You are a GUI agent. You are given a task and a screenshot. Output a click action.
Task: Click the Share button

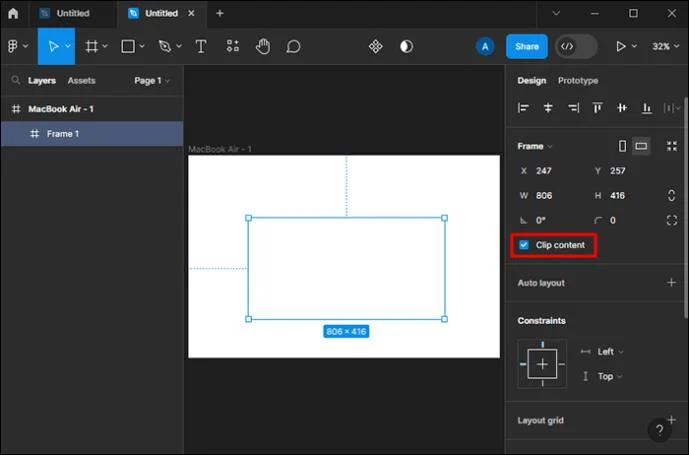tap(526, 46)
